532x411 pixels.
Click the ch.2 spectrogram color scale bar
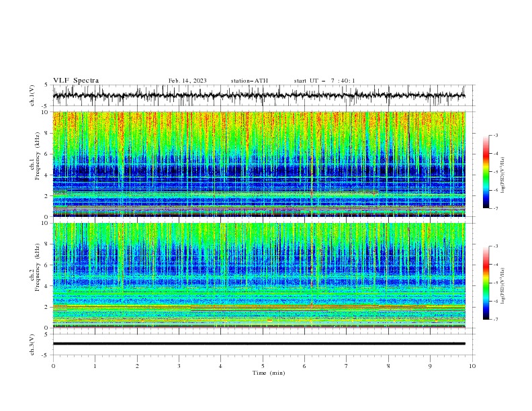pos(486,283)
